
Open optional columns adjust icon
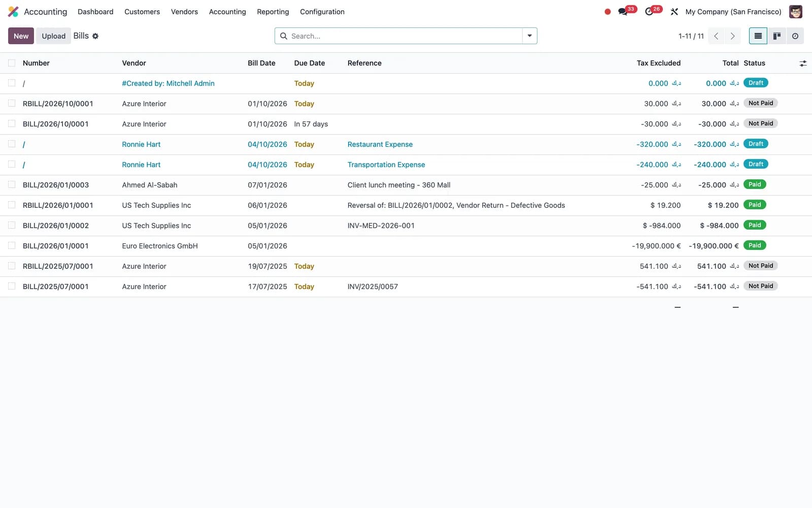click(x=803, y=63)
